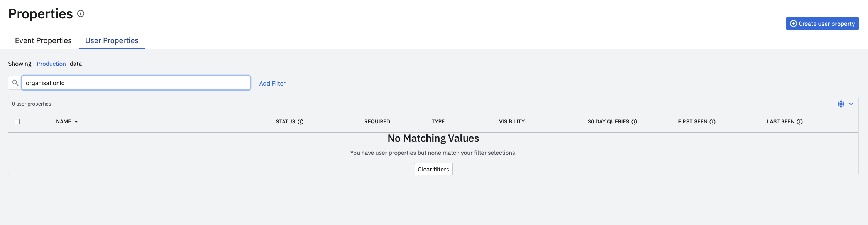Toggle the select-all checkbox in table header
The height and width of the screenshot is (225, 868).
(17, 122)
